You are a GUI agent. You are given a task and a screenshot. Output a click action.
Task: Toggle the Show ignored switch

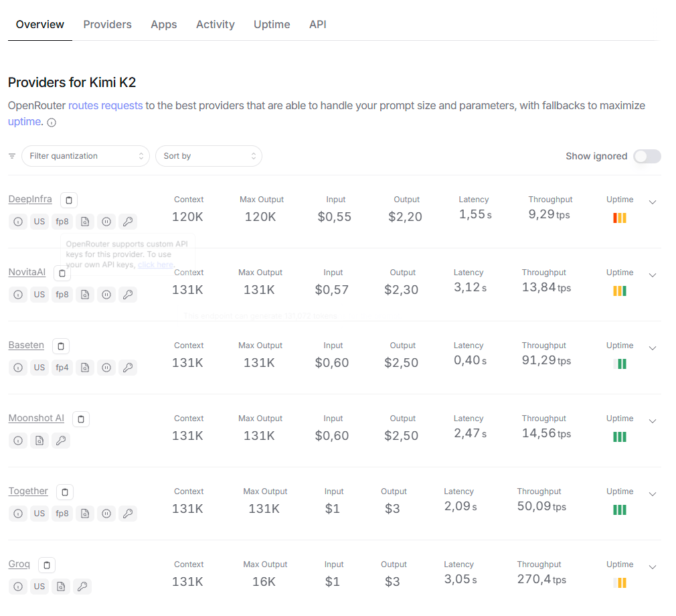[x=647, y=156]
